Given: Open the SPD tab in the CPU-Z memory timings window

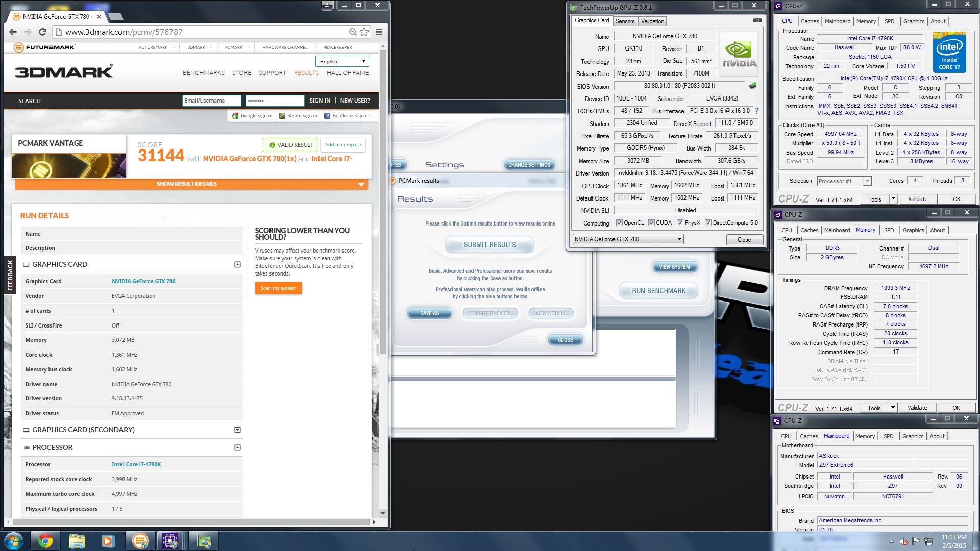Looking at the screenshot, I should pyautogui.click(x=889, y=230).
